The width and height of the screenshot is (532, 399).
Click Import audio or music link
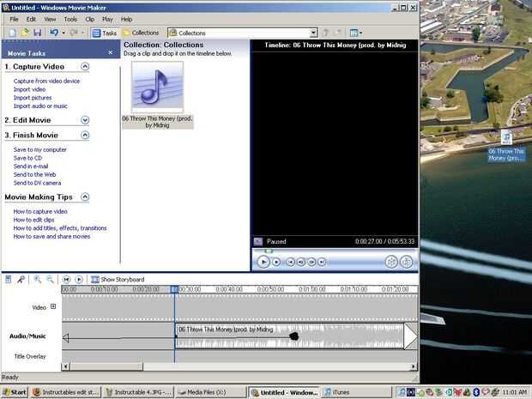coord(40,106)
